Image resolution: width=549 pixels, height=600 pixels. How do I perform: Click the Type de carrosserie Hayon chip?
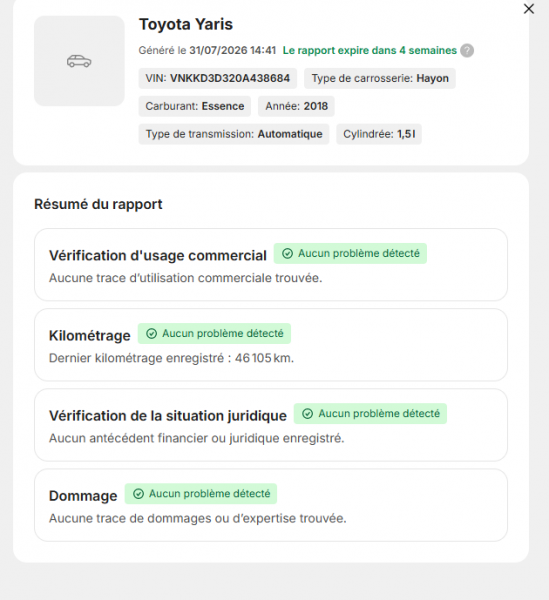[380, 78]
